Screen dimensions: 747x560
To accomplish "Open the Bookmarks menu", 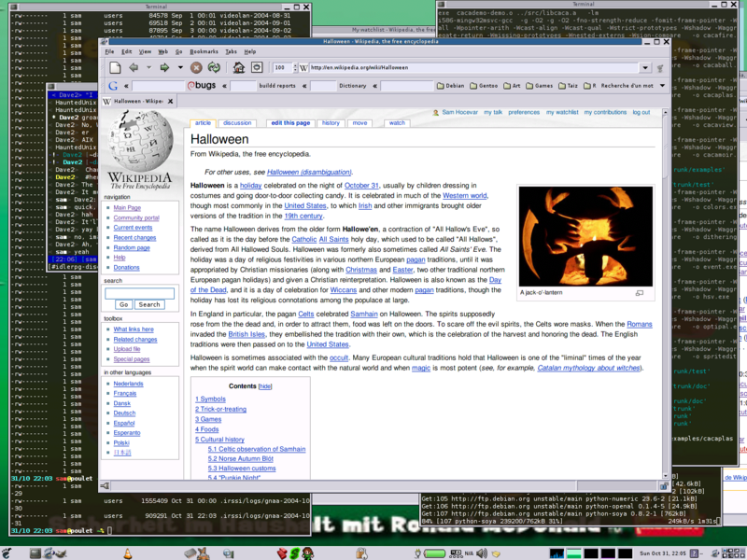I will [204, 51].
